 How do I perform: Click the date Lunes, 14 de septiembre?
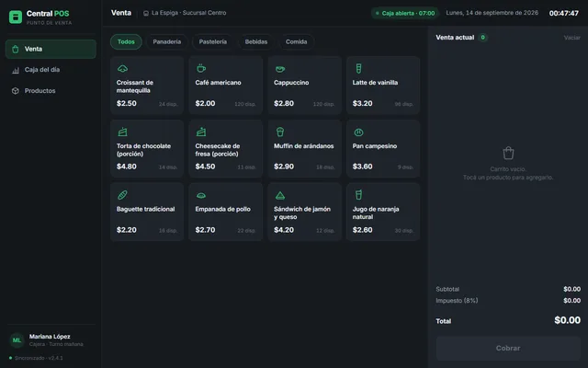click(492, 13)
